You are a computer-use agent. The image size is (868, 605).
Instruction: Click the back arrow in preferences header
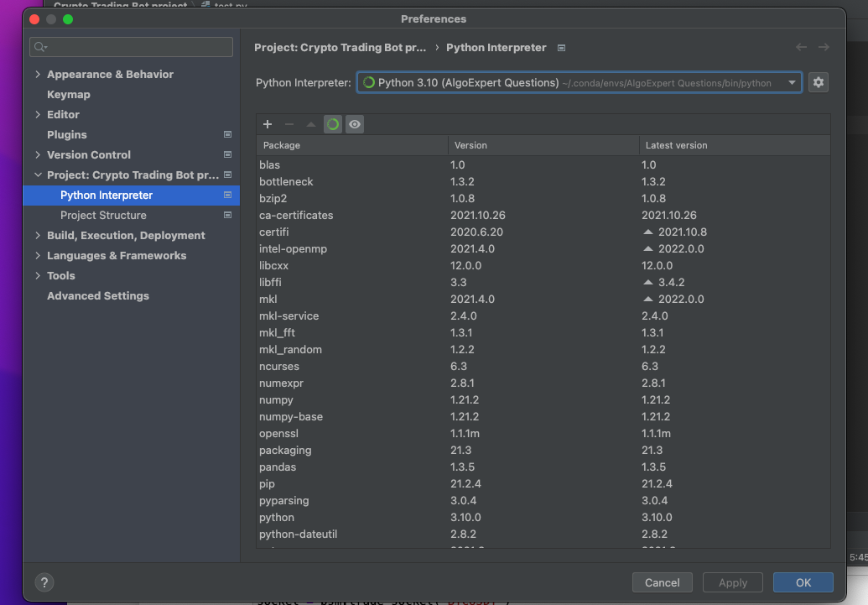[802, 48]
